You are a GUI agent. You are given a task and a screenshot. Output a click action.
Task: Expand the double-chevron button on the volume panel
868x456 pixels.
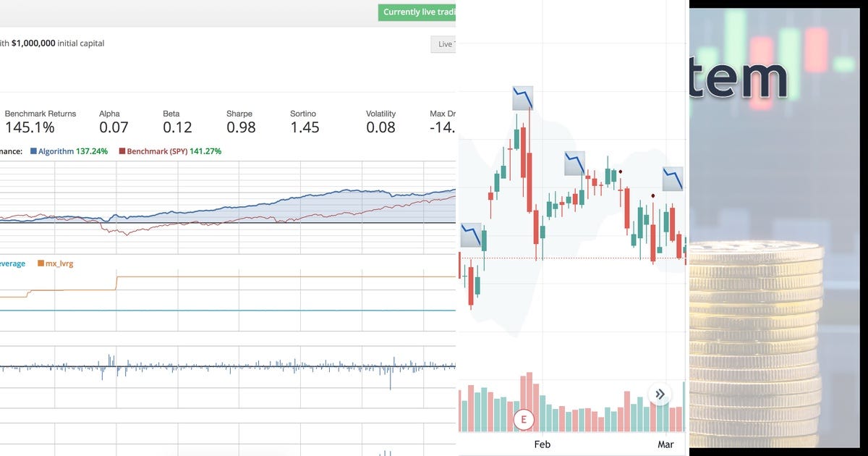(659, 394)
